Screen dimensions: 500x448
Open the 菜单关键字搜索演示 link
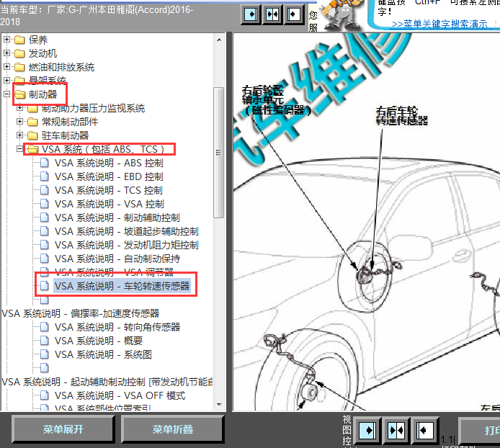[x=439, y=24]
